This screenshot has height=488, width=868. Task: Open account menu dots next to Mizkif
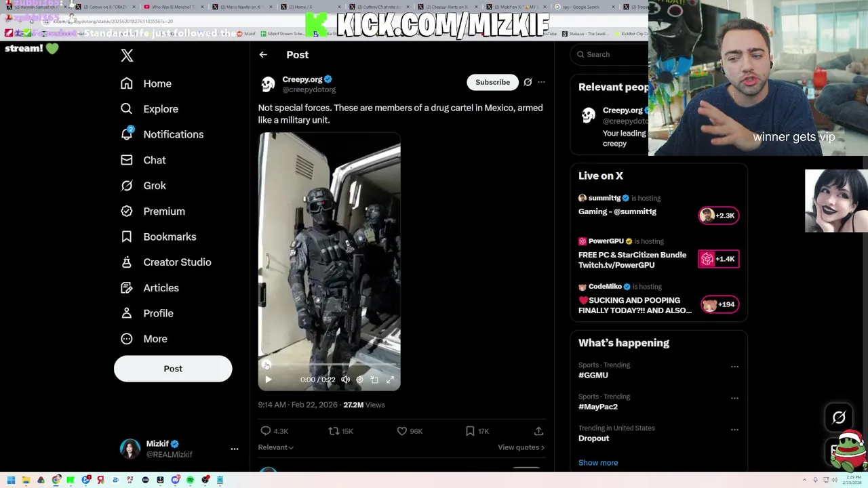point(235,449)
